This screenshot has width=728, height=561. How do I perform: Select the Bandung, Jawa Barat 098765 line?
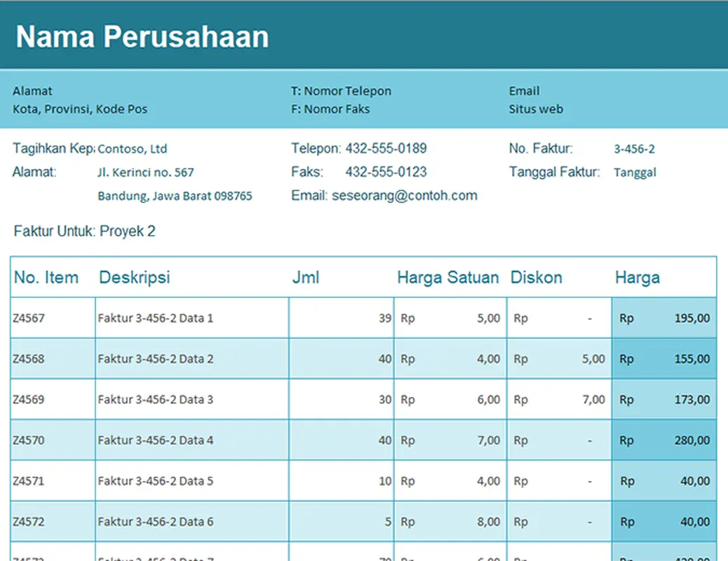[175, 196]
